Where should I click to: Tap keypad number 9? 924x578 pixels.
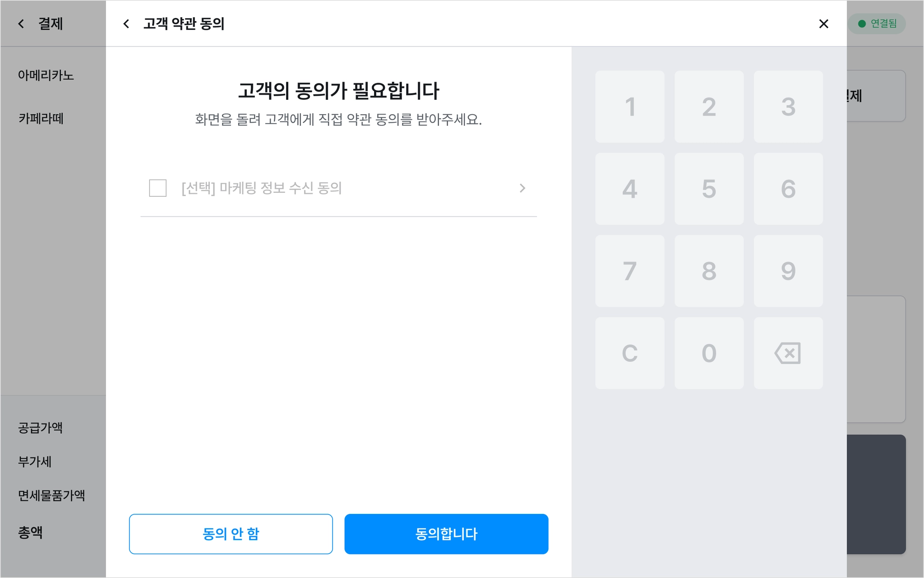click(x=788, y=271)
